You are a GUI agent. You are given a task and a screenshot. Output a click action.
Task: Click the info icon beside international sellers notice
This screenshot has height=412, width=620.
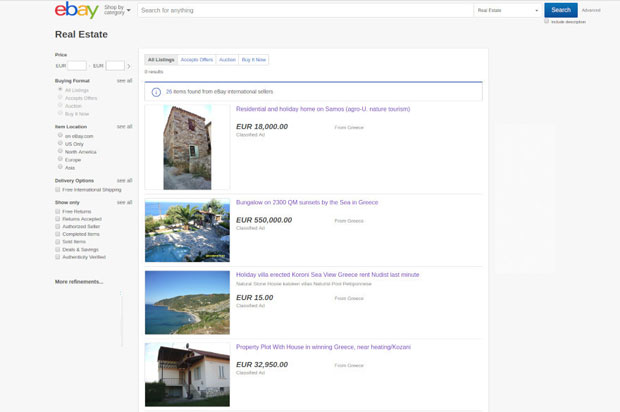pos(156,91)
